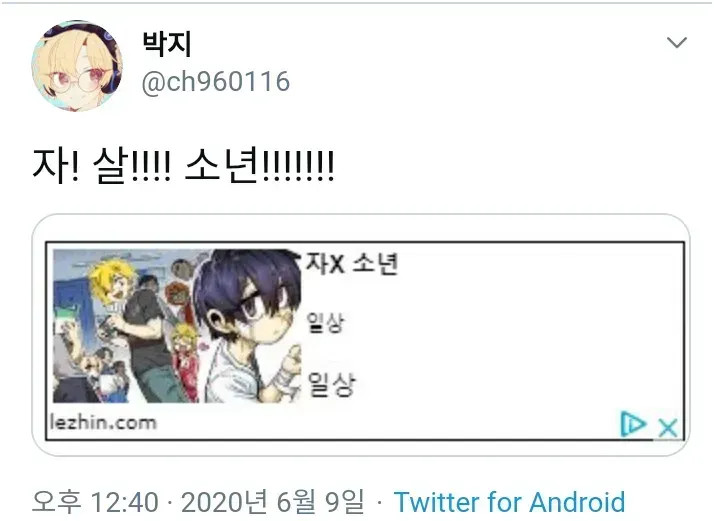Click the 오후 12:40 timestamp
This screenshot has height=521, width=714.
click(x=95, y=502)
